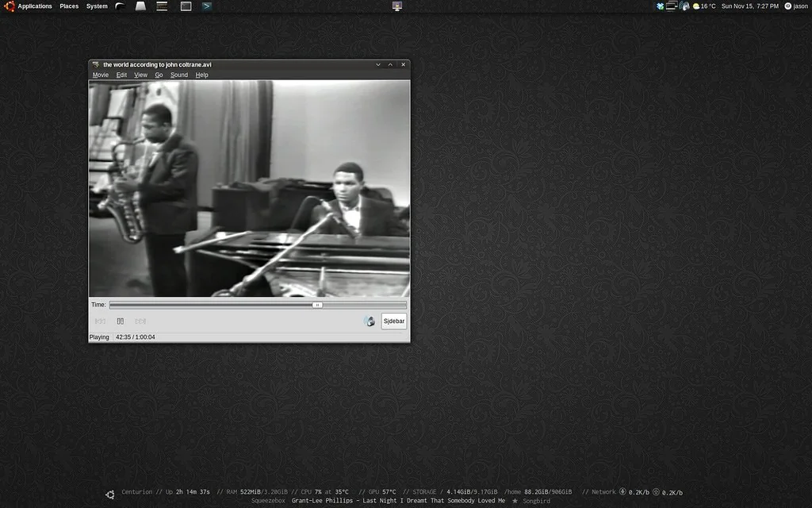Screen dimensions: 812x508
Task: Click the Ubuntu logo in the top panel
Action: pos(9,6)
